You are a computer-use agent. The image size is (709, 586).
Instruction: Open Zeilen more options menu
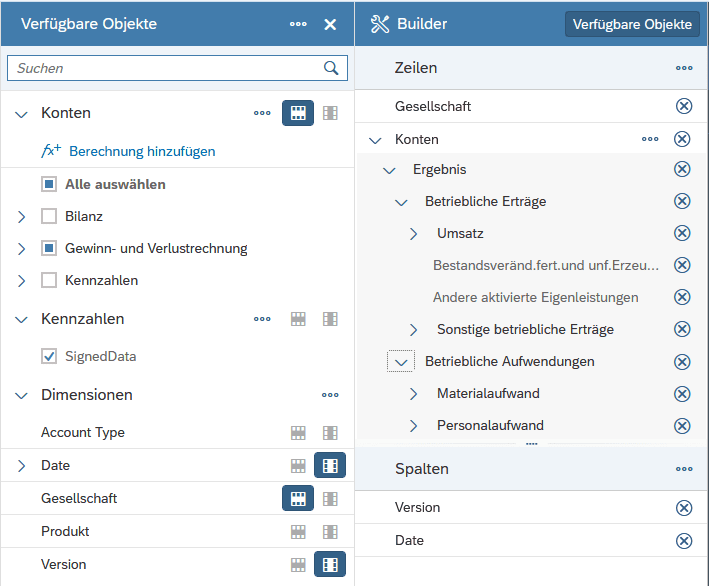tap(684, 68)
